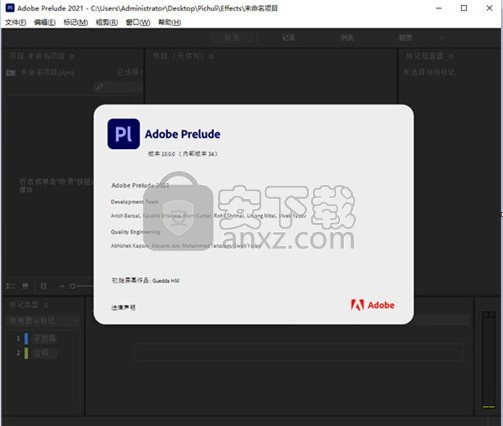
Task: Switch to the 记录 workspace tab
Action: tap(288, 38)
